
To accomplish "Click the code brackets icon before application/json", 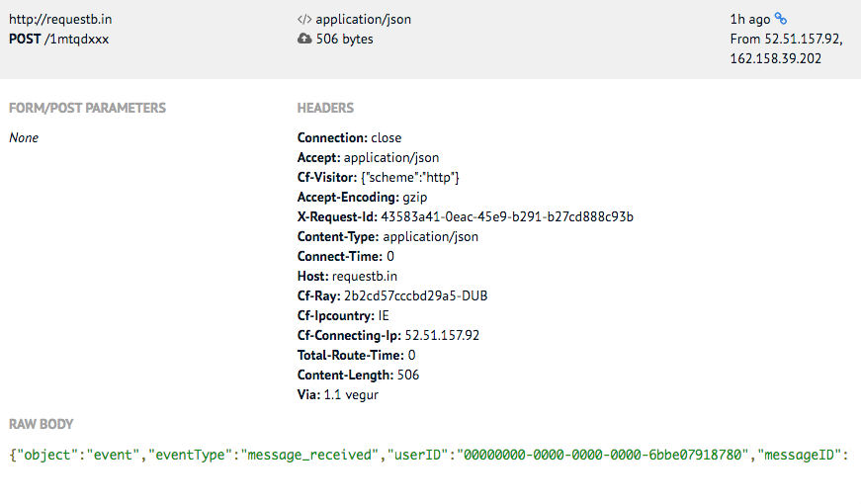I will click(304, 19).
